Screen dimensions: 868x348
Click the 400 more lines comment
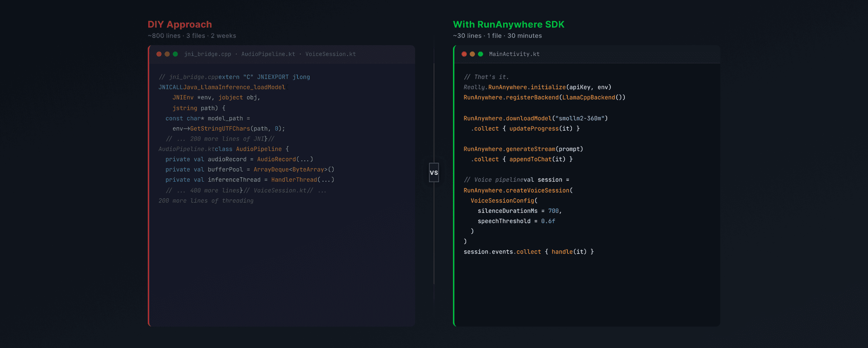click(203, 191)
